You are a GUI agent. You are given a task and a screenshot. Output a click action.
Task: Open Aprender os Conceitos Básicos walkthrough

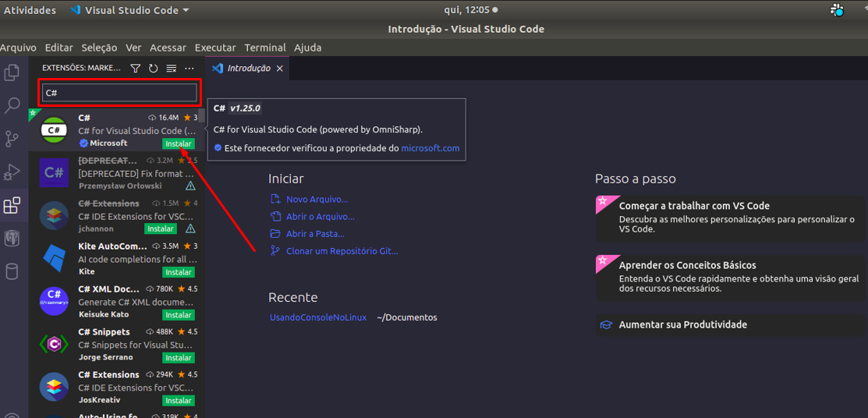[730, 278]
